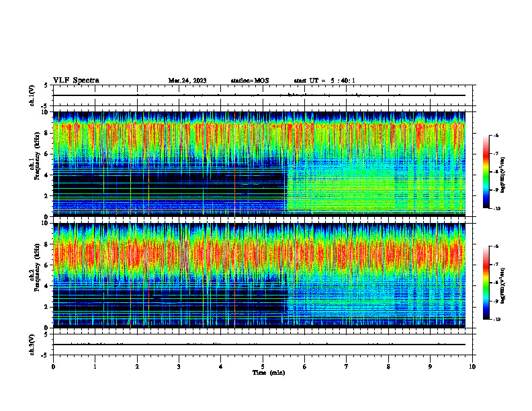Click the "ch.1(V)" axis label
This screenshot has height=411, width=532.
click(32, 95)
